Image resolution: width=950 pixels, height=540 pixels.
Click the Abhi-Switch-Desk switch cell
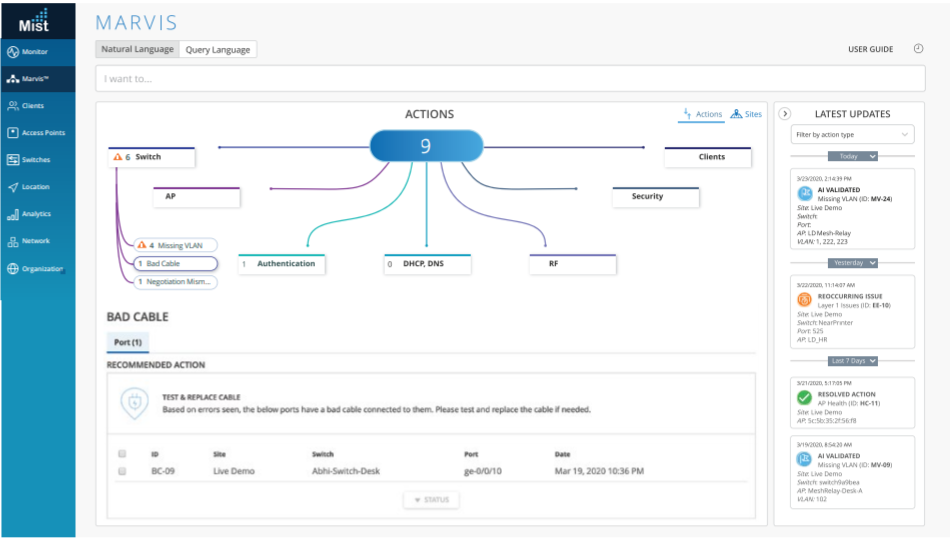pos(346,472)
